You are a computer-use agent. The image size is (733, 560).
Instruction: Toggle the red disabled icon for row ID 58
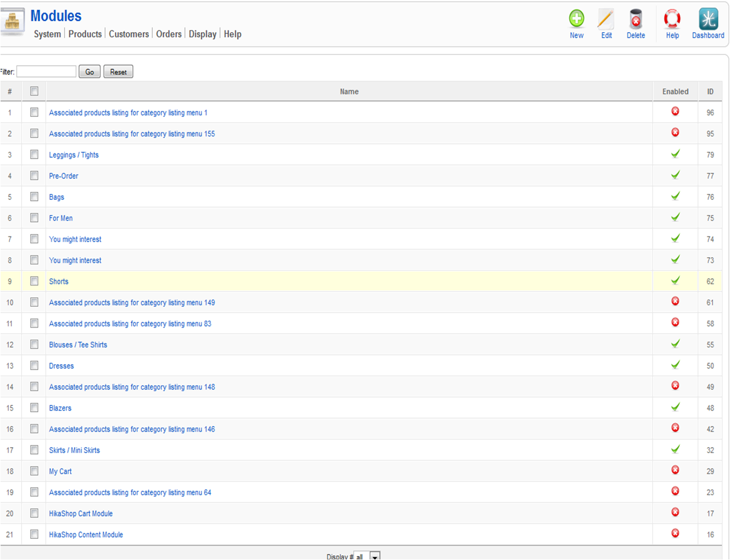675,322
